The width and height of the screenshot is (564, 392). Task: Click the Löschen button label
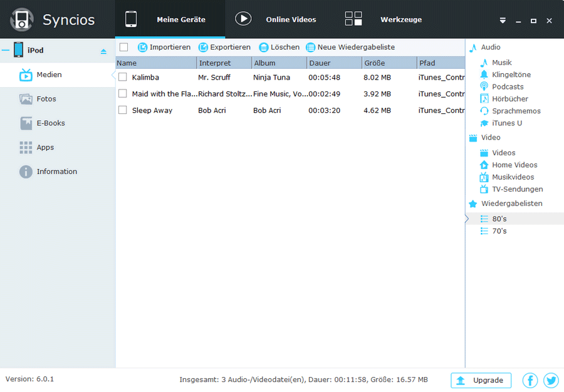[285, 47]
